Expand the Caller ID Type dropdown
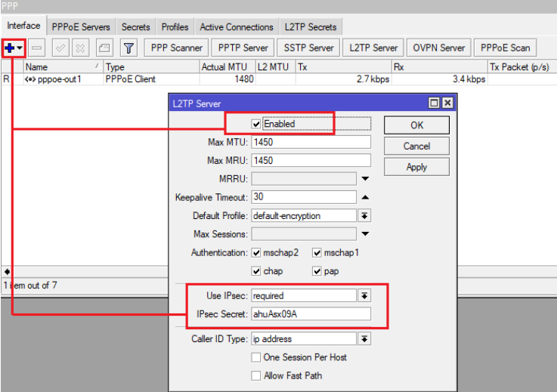Screen dimensions: 557x392 coord(364,339)
